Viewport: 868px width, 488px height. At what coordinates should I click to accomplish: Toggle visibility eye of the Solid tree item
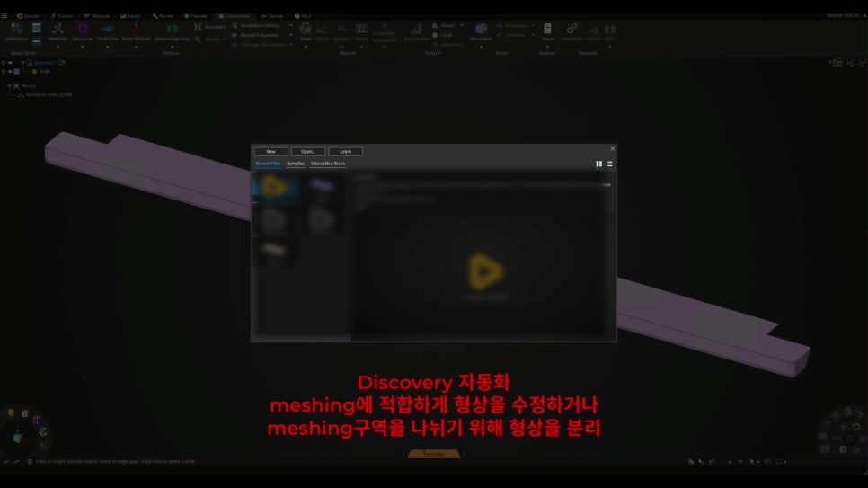[x=10, y=72]
